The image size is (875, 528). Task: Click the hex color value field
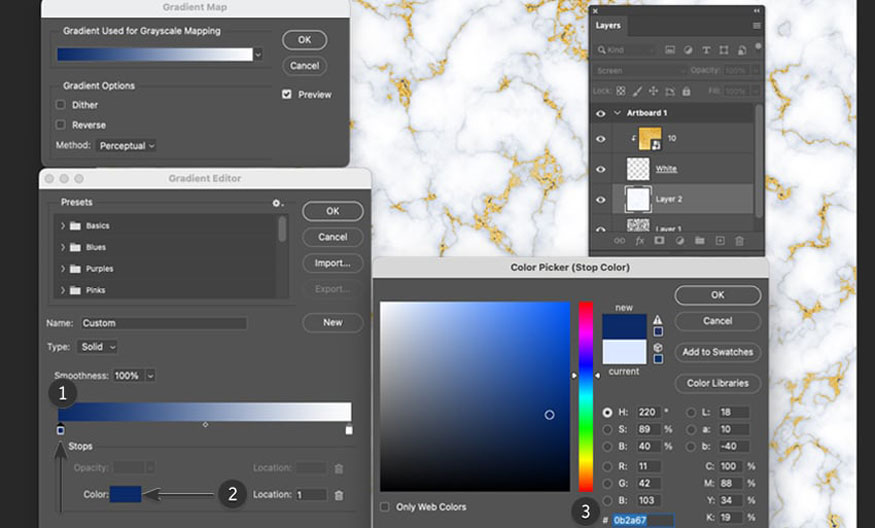pyautogui.click(x=642, y=520)
